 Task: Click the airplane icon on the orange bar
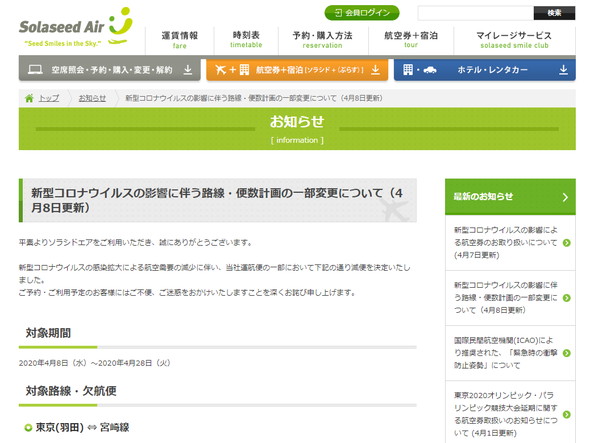[x=220, y=70]
